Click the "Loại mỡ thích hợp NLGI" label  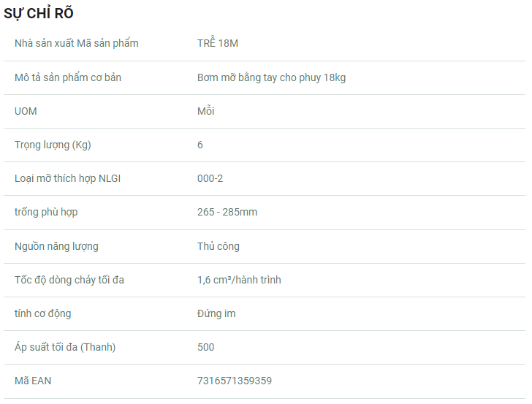pos(67,178)
